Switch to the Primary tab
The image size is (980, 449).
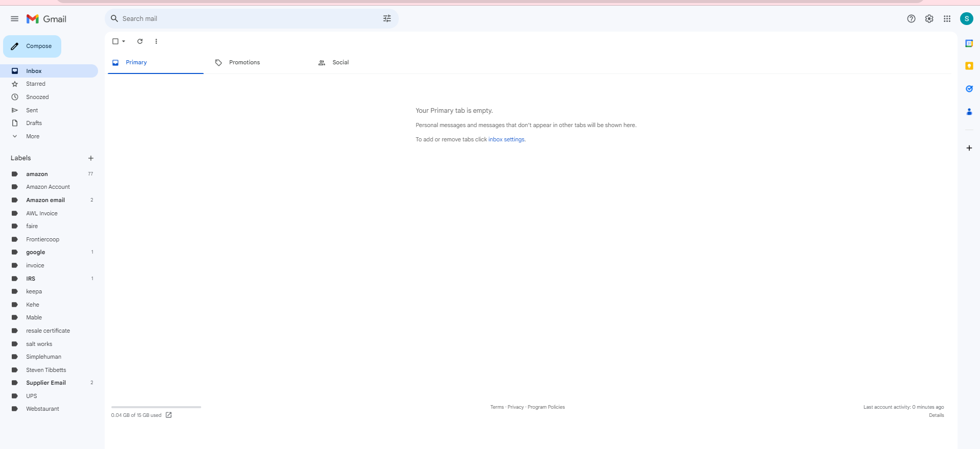tap(156, 63)
